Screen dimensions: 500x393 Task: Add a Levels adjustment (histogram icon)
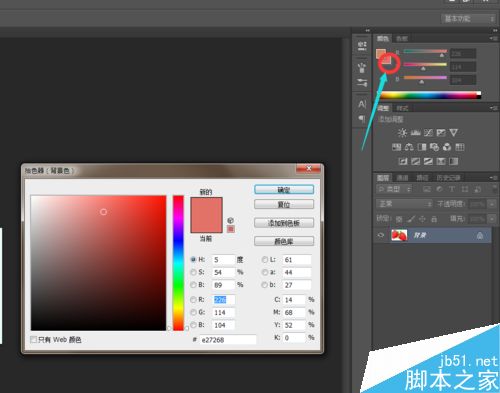[x=415, y=133]
